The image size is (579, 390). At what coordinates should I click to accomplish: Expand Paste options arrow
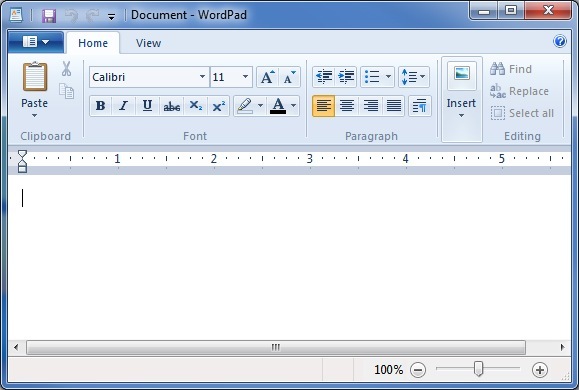34,116
